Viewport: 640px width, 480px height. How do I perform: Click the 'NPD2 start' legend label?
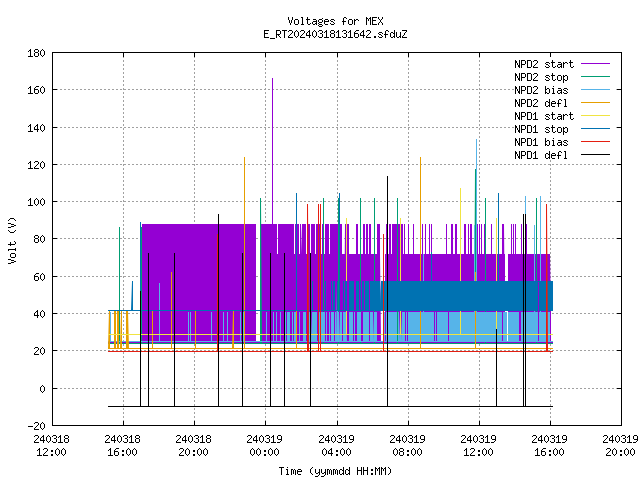tap(544, 64)
